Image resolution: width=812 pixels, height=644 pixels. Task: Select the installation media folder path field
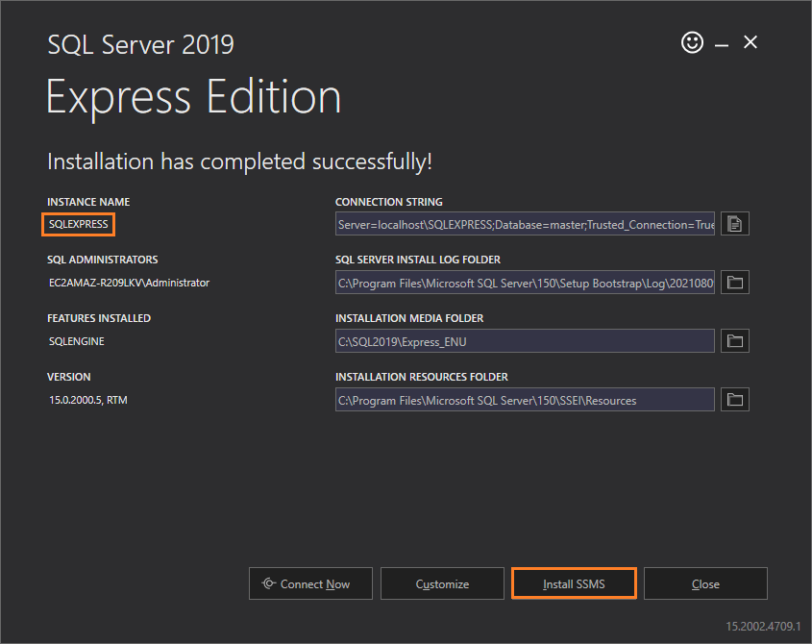[x=524, y=340]
